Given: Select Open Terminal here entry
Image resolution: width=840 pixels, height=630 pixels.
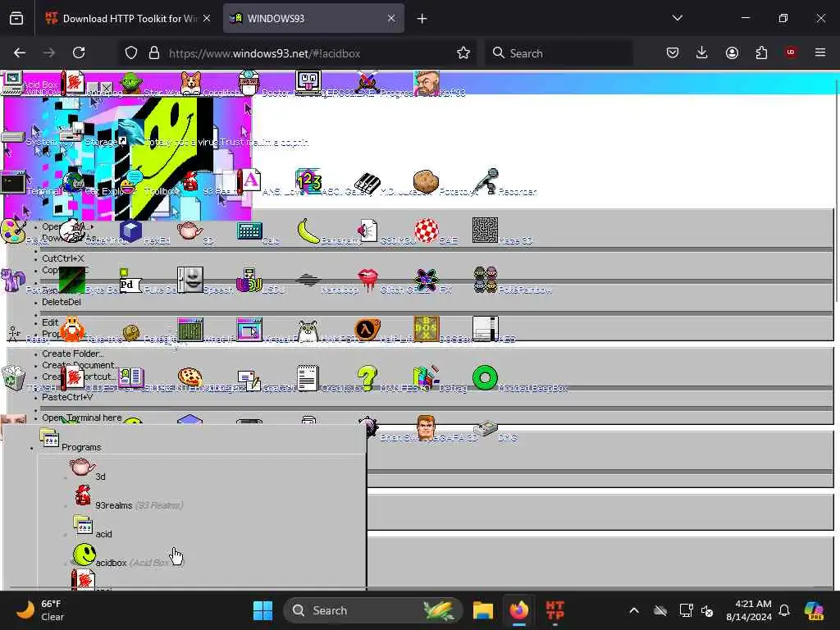Looking at the screenshot, I should tap(82, 418).
